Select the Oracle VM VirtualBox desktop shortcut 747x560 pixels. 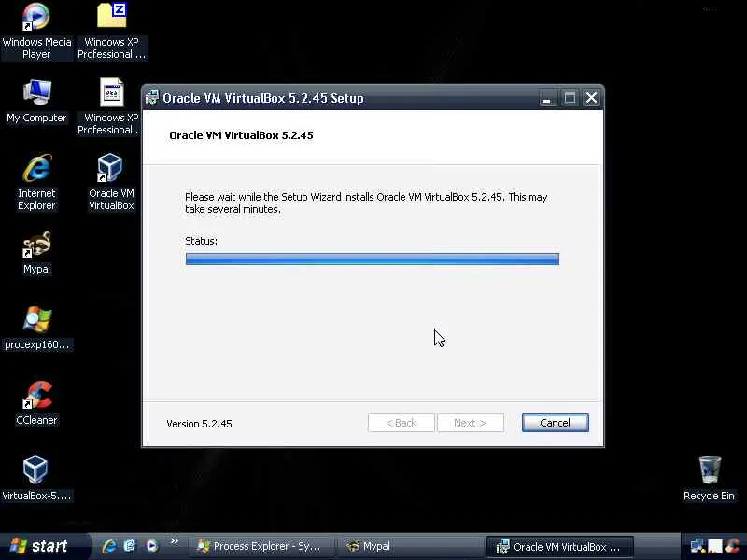111,182
